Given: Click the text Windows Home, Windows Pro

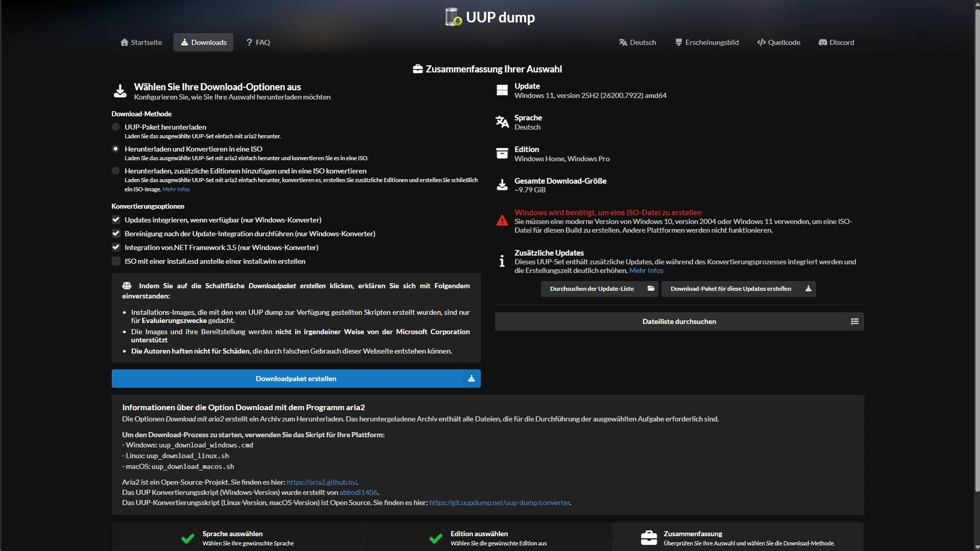Looking at the screenshot, I should click(562, 159).
